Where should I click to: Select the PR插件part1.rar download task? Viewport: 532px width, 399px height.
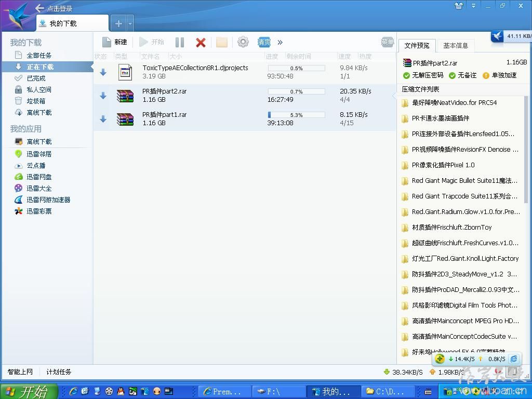pyautogui.click(x=245, y=119)
